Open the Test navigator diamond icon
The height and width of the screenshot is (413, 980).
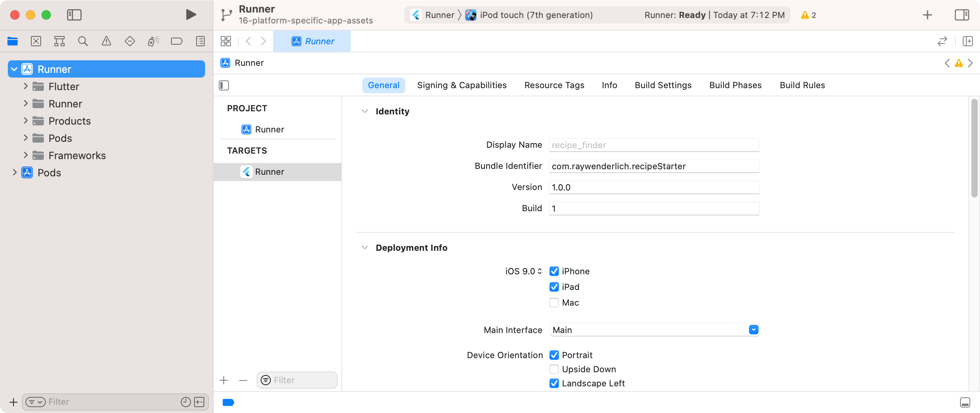click(x=130, y=41)
